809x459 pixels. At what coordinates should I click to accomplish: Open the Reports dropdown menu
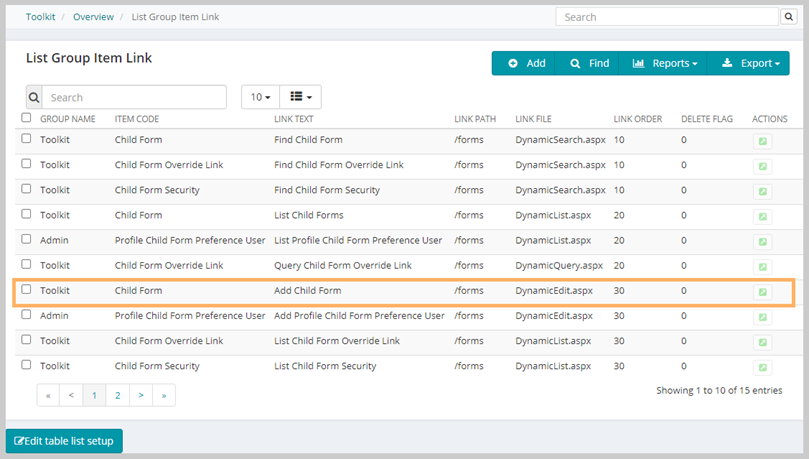tap(664, 63)
